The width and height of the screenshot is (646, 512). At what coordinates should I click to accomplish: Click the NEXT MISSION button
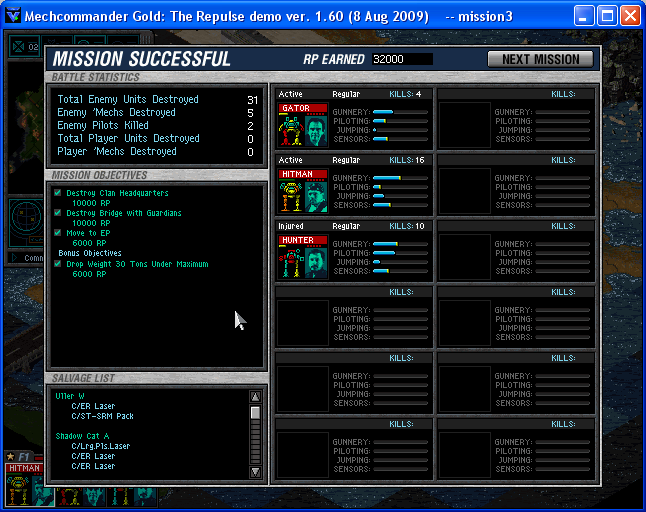pos(540,59)
